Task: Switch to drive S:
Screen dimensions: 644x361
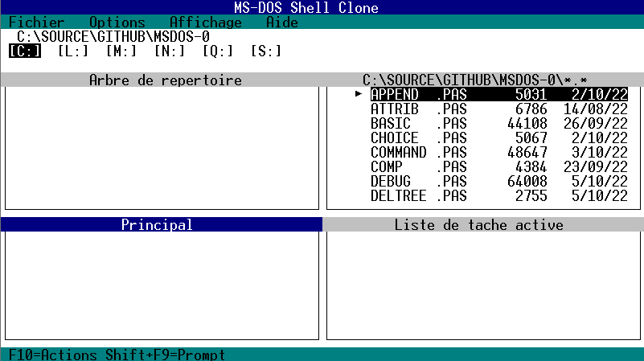Action: (266, 51)
